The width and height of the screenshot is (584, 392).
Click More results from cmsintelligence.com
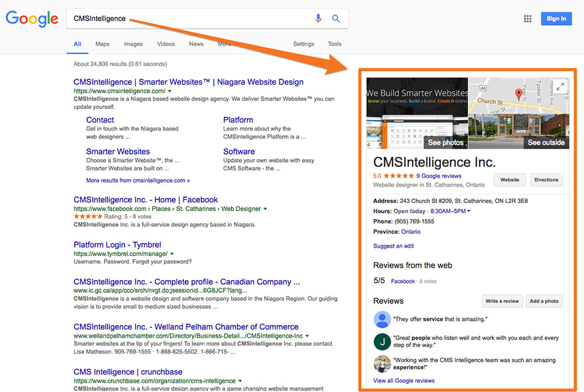[x=138, y=180]
